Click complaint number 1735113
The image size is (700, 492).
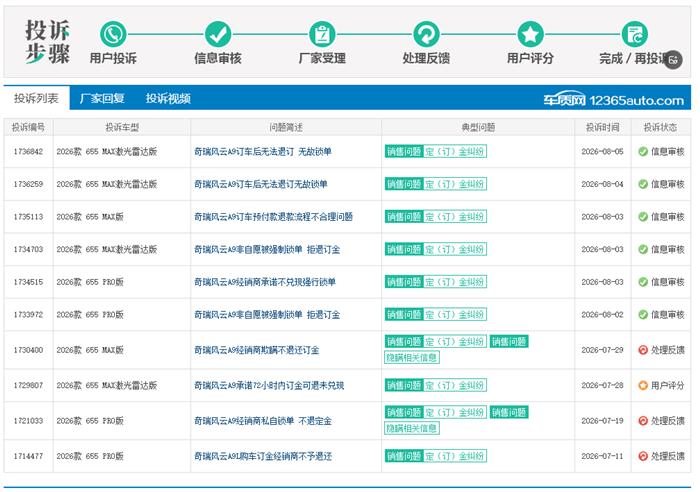pyautogui.click(x=29, y=217)
